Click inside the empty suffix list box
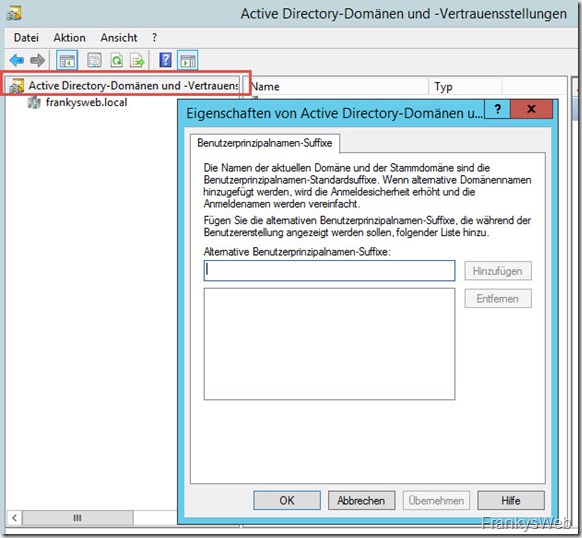 [329, 344]
